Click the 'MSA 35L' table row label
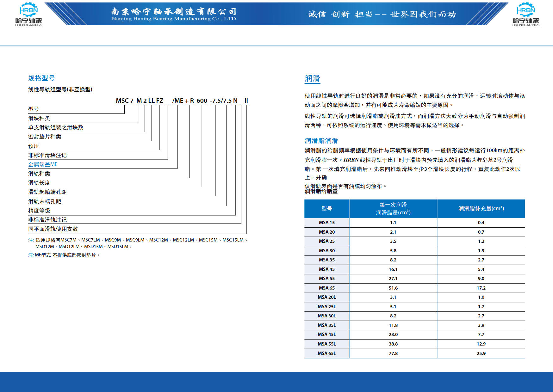553x392 pixels. pos(327,325)
